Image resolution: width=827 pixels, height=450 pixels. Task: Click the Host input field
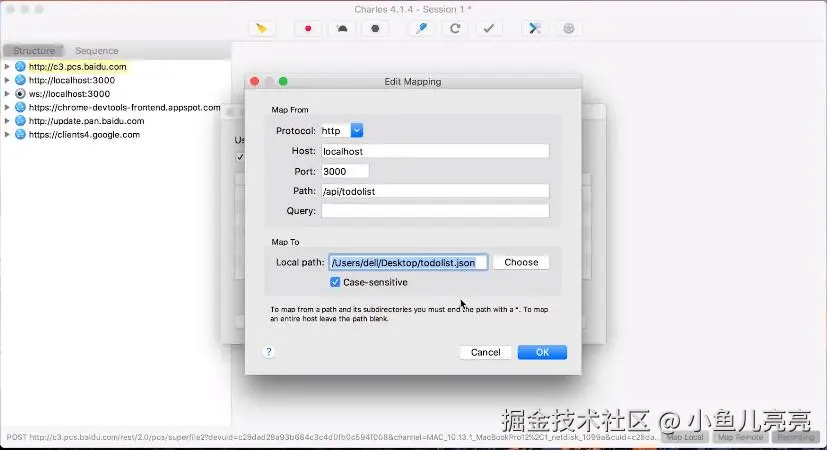[x=435, y=151]
